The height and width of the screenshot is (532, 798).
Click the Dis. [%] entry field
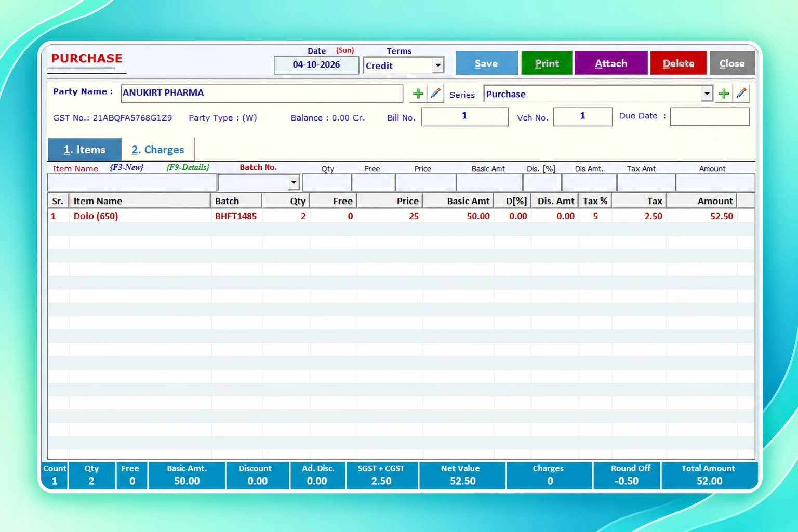point(542,182)
